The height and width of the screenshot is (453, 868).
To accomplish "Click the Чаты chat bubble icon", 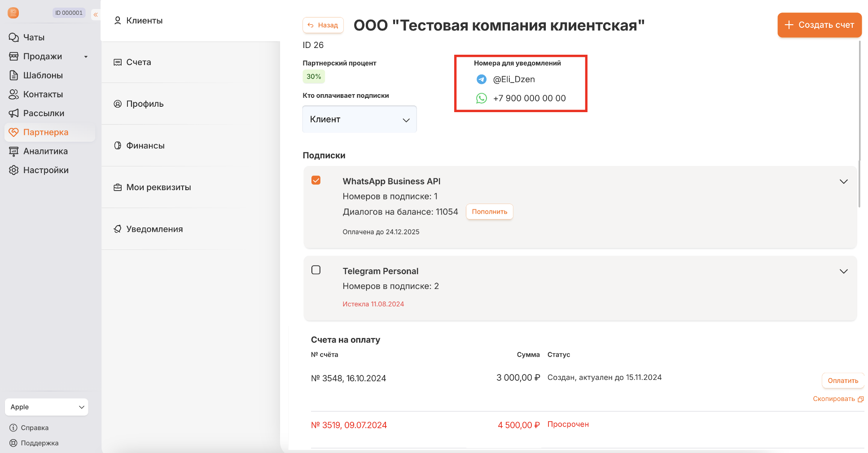I will pyautogui.click(x=14, y=37).
